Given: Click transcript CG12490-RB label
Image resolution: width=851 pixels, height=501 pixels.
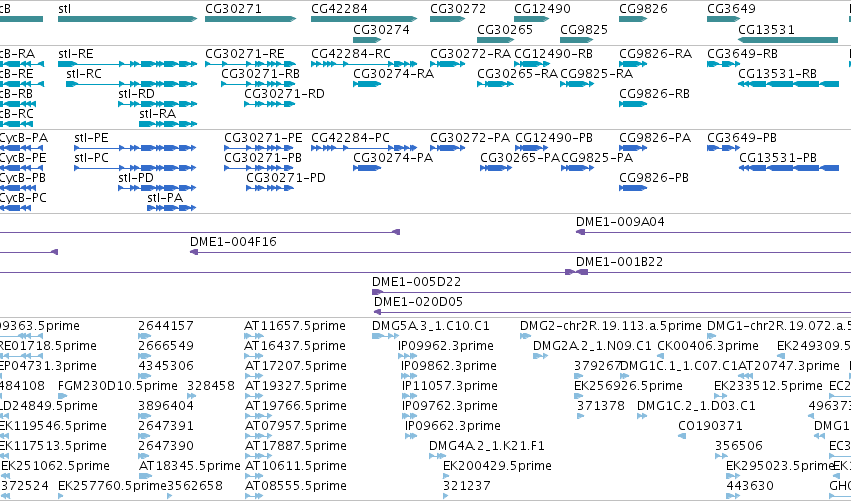Looking at the screenshot, I should [553, 54].
